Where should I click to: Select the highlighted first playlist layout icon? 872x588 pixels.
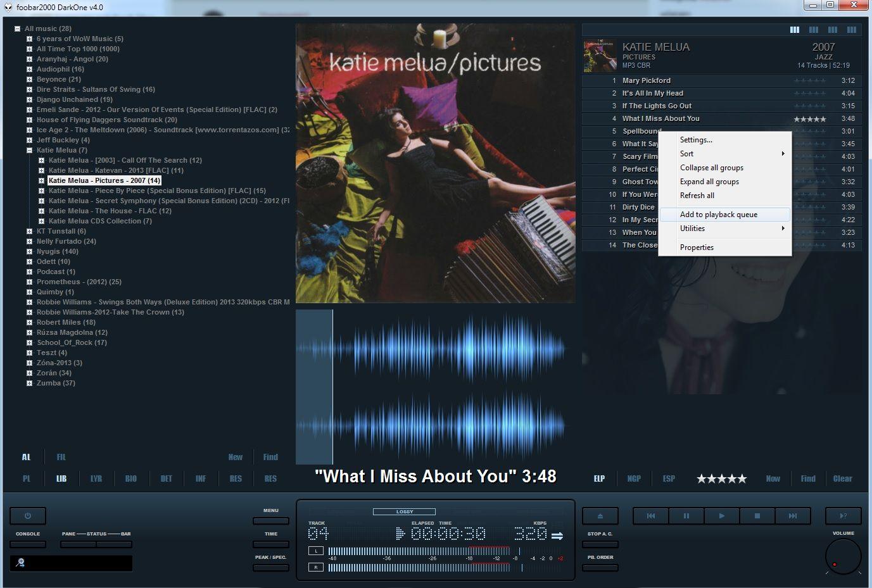[x=795, y=30]
